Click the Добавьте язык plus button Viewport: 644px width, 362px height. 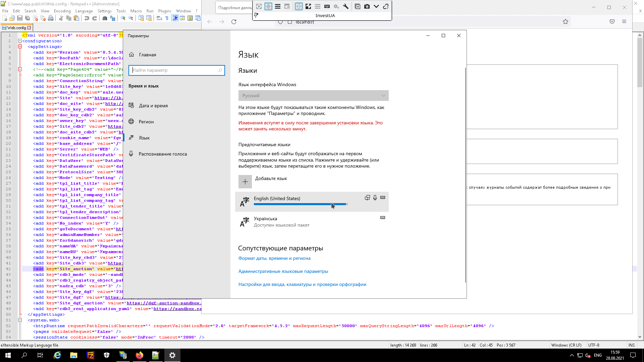click(x=245, y=182)
